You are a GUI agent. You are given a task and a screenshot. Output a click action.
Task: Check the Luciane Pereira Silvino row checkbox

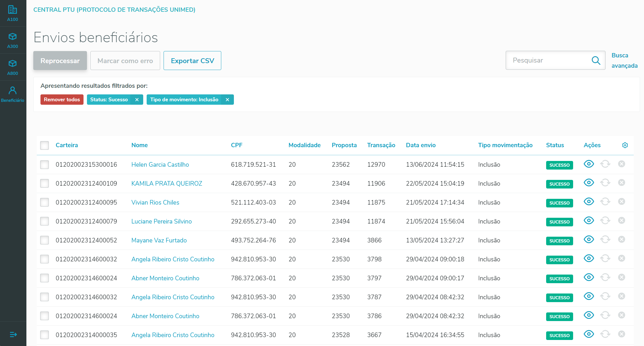44,221
